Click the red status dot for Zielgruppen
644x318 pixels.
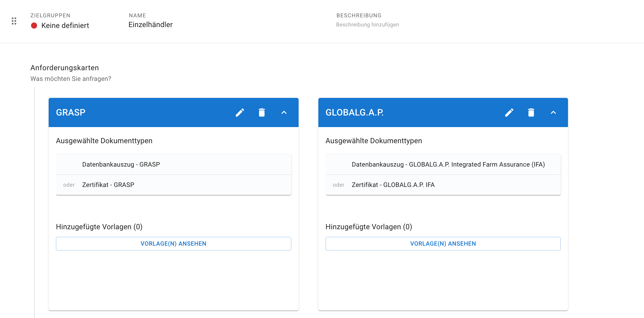click(x=34, y=26)
